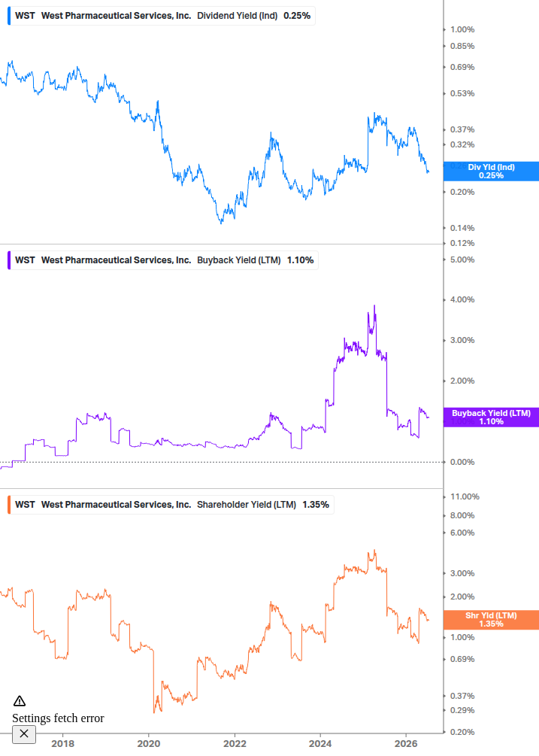Click the blue Div Yld (Ind) 0.25% tag
The height and width of the screenshot is (756, 539).
tap(491, 172)
